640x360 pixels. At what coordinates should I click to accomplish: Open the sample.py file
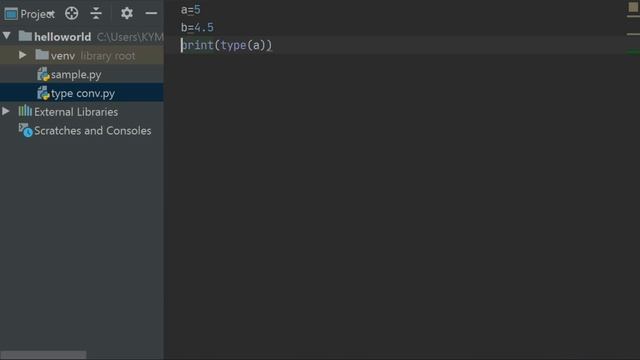coord(76,75)
